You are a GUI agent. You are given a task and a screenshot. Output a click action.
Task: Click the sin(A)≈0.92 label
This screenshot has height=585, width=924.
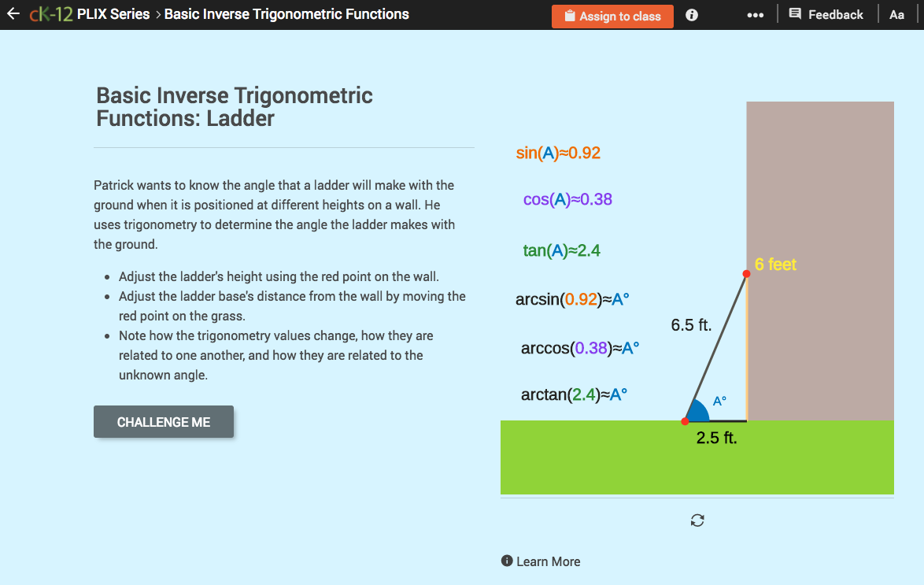point(560,153)
